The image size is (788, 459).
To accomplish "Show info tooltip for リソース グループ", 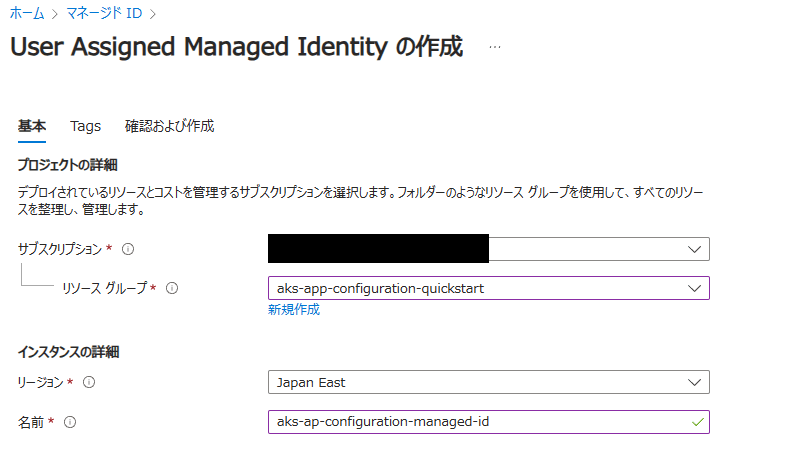I will coord(172,288).
